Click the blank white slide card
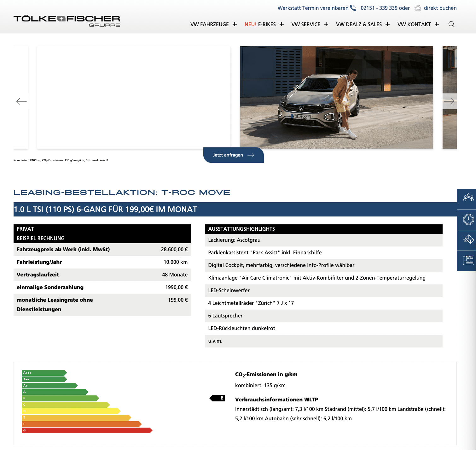Image resolution: width=476 pixels, height=450 pixels. tap(134, 97)
